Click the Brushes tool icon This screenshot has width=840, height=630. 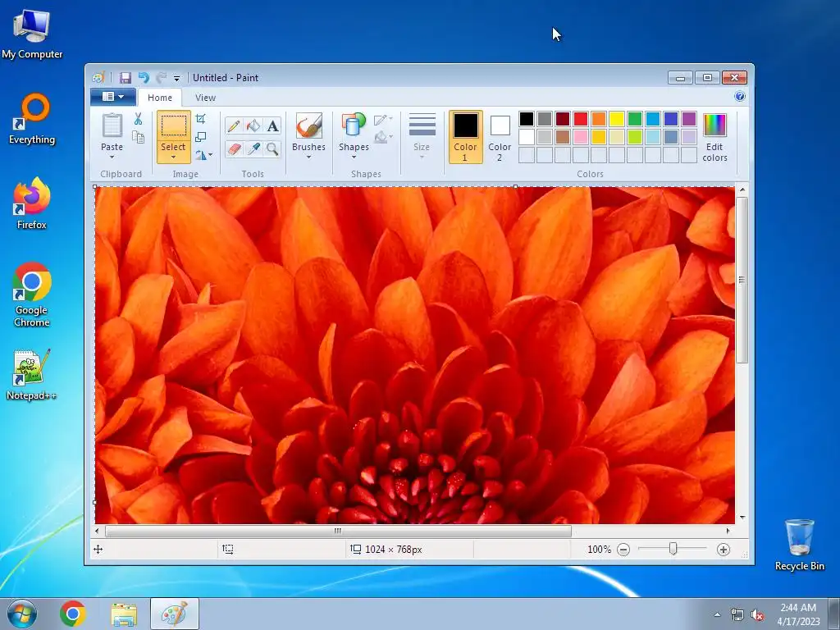coord(308,126)
